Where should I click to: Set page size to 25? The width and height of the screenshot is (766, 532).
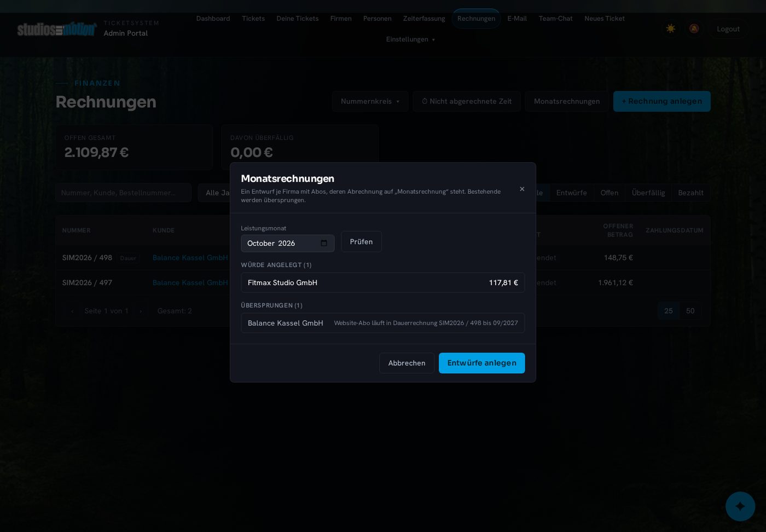669,311
